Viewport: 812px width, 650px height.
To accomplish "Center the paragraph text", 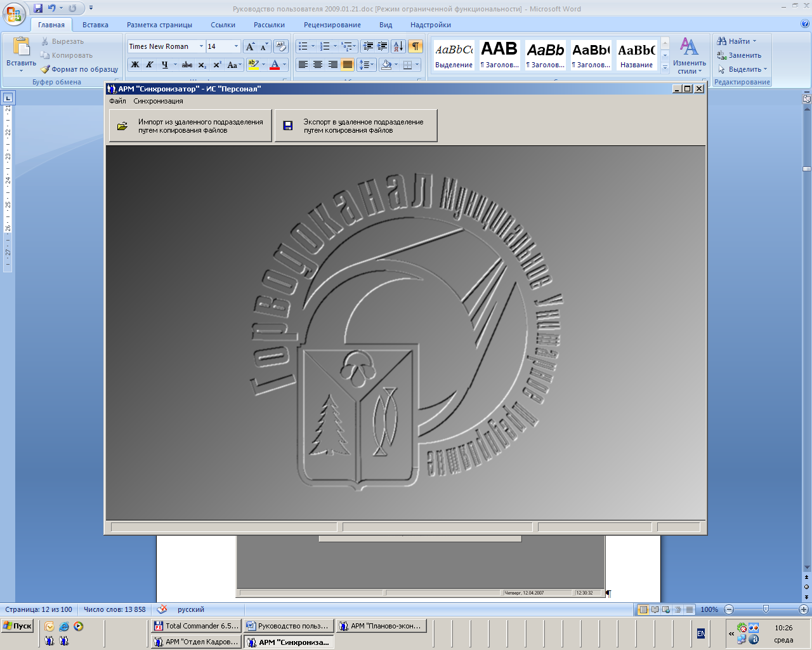I will coord(318,65).
